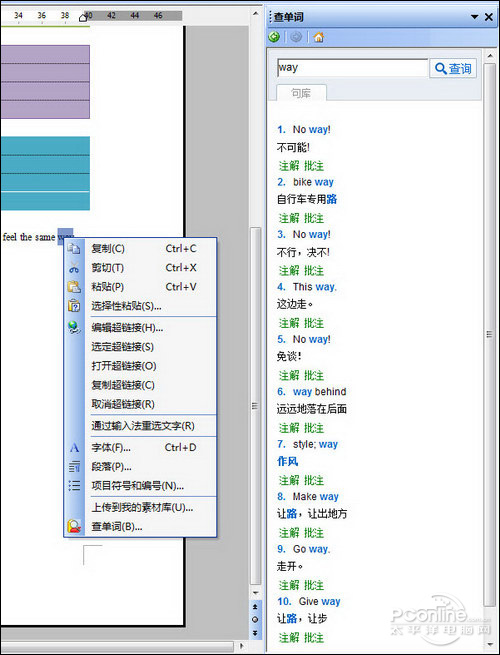This screenshot has height=655, width=500.
Task: Click the scissors icon beside 剪切(T)
Action: tap(74, 268)
